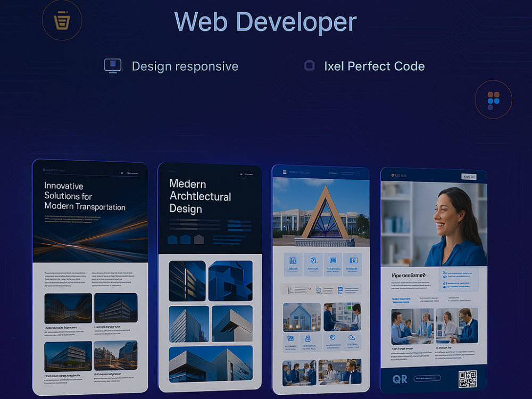Click the Ixel Perfect Code label
Image resolution: width=532 pixels, height=399 pixels.
coord(374,66)
